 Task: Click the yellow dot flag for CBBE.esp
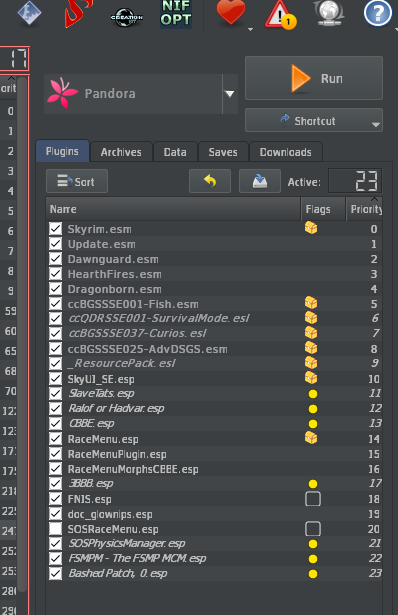313,424
